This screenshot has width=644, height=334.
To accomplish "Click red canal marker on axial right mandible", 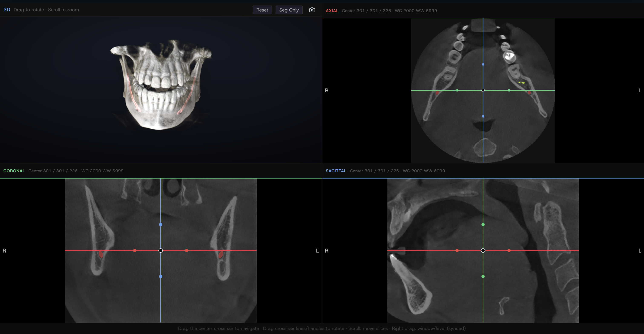I will 437,93.
